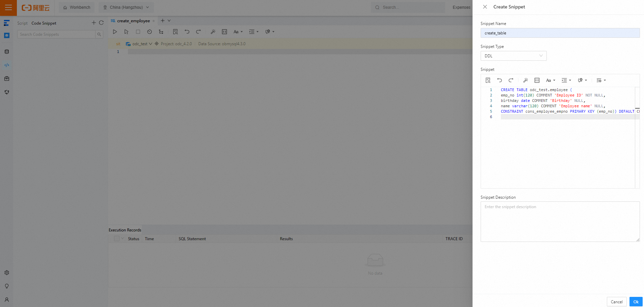The image size is (644, 307).
Task: Click the project locate icon beside odc_test
Action: click(157, 44)
